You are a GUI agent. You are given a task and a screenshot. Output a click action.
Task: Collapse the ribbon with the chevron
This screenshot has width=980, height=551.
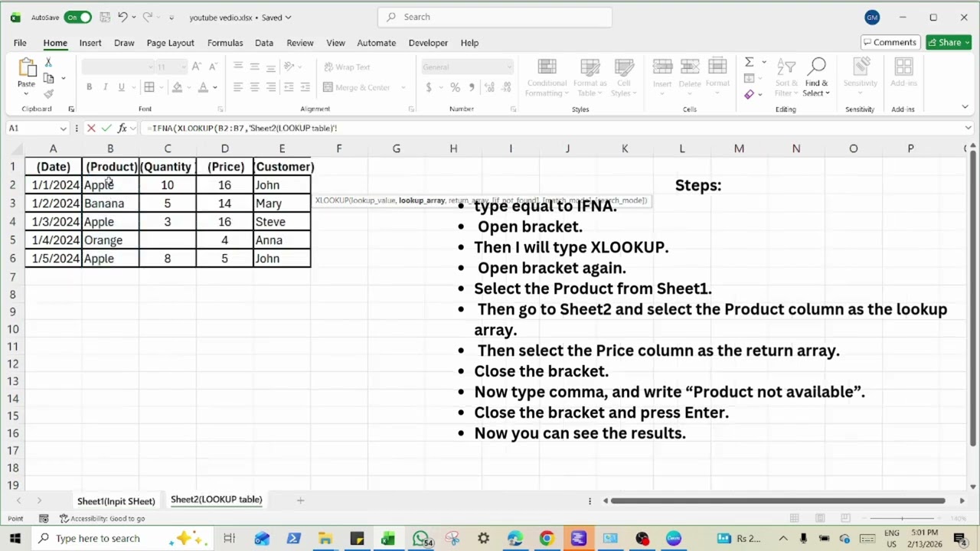coord(965,107)
